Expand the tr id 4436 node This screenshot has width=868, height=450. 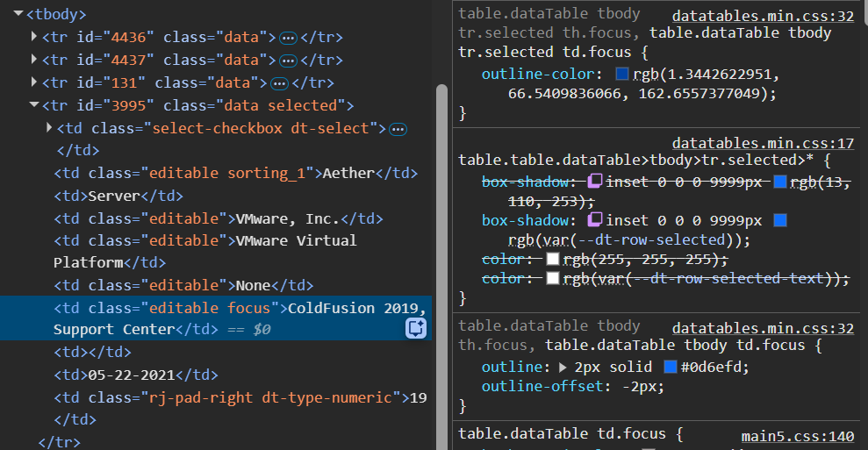click(34, 38)
